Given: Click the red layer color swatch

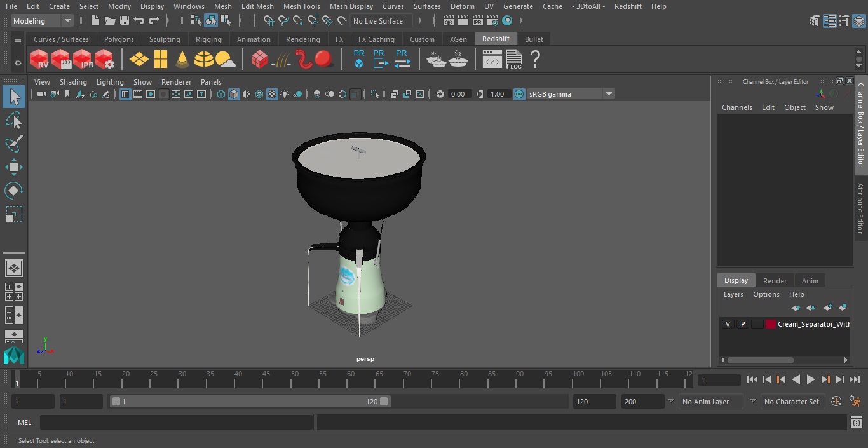Looking at the screenshot, I should (x=771, y=324).
